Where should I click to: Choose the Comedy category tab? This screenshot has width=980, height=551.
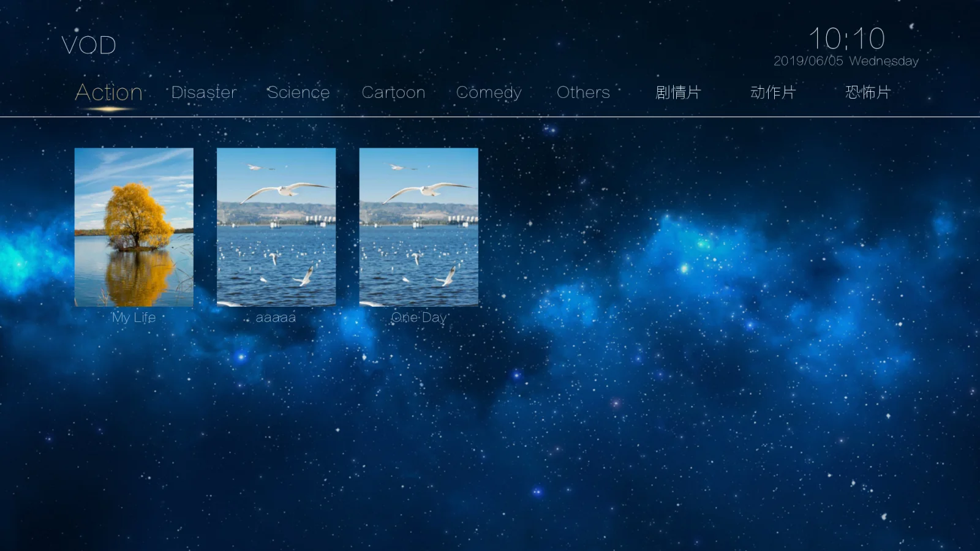489,93
